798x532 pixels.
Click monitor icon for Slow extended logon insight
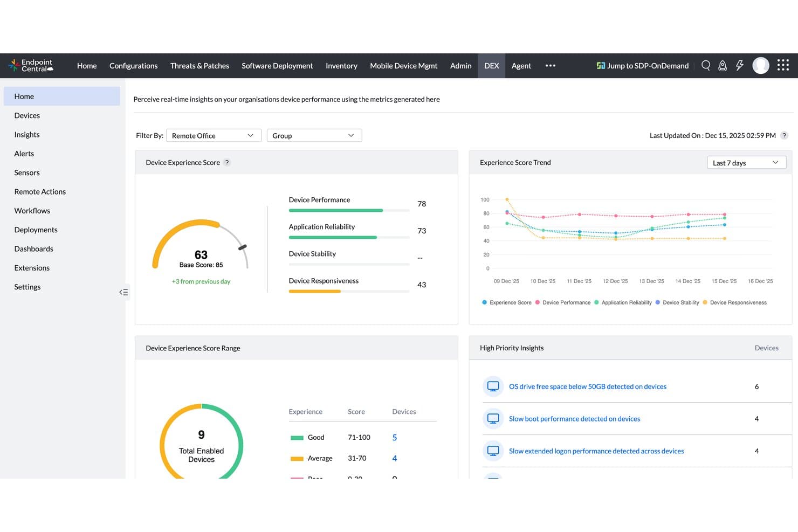(x=493, y=451)
